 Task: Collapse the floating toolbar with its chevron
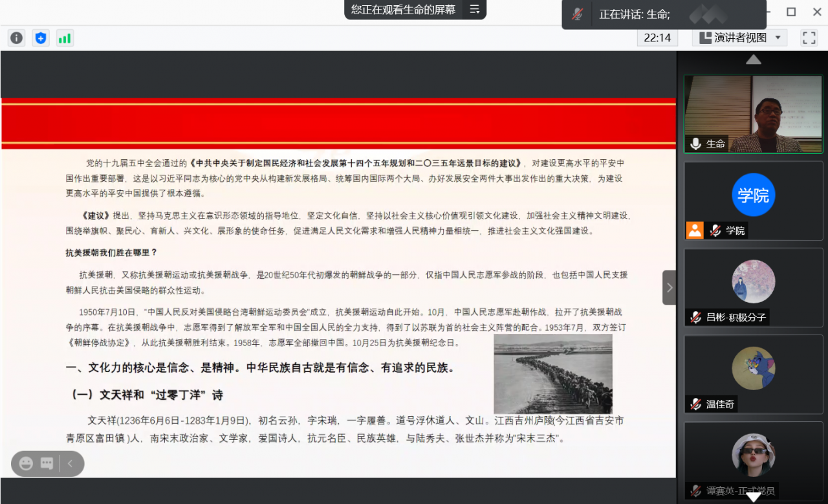69,463
